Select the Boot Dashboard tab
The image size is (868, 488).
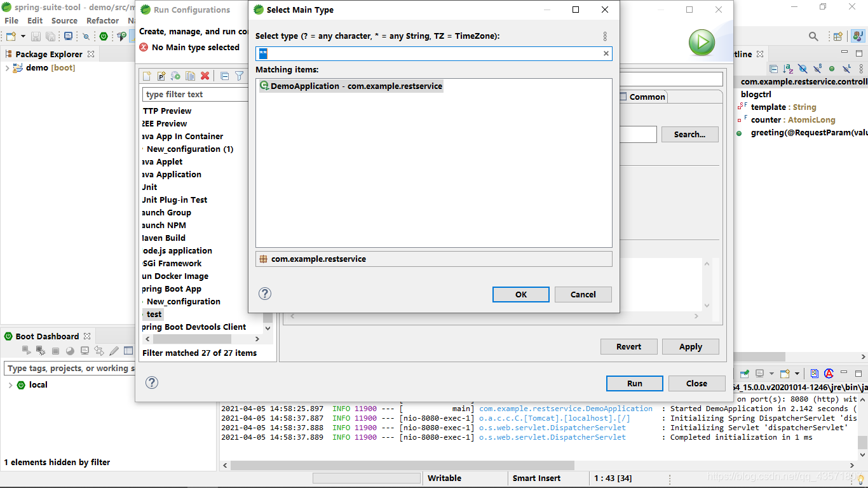point(47,336)
